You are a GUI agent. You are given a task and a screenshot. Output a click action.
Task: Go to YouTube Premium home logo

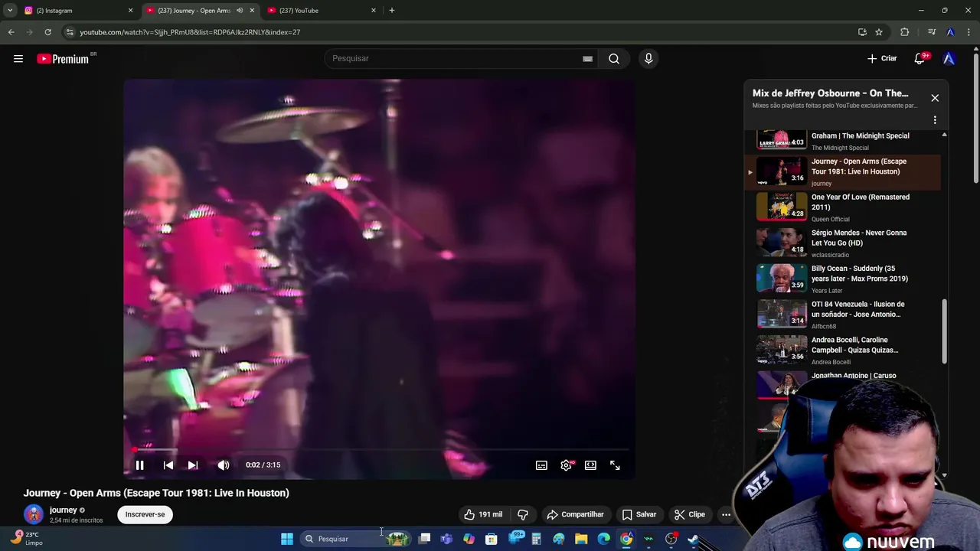point(64,59)
